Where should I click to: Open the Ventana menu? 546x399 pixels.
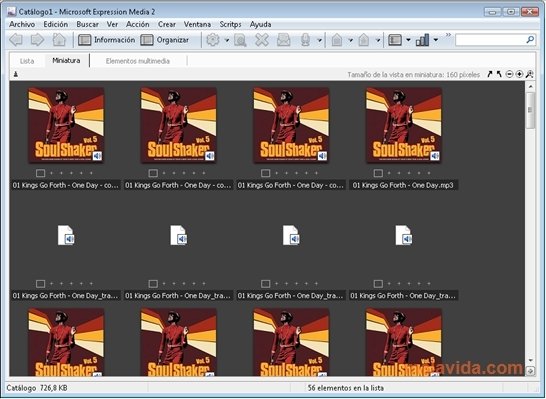[x=197, y=24]
